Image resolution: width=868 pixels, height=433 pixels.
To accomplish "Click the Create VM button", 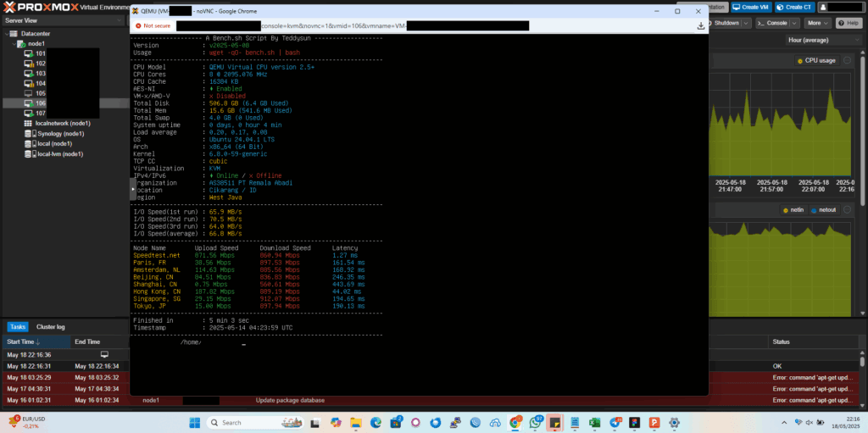I will [x=751, y=7].
